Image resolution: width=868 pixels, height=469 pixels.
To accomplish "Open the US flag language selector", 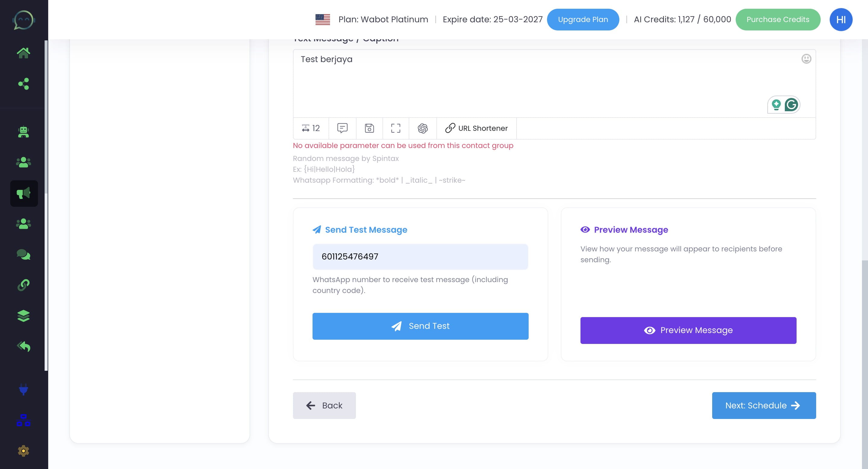I will (x=322, y=20).
